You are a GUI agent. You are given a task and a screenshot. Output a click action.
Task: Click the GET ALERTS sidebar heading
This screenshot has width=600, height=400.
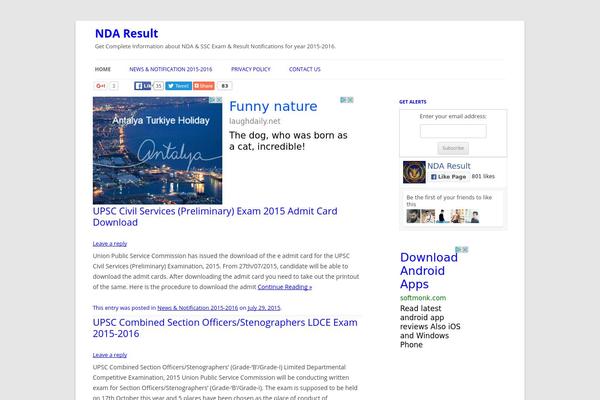(x=412, y=102)
